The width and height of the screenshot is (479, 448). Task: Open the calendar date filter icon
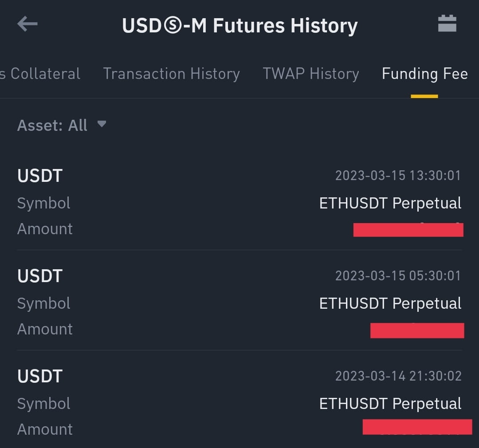click(447, 24)
